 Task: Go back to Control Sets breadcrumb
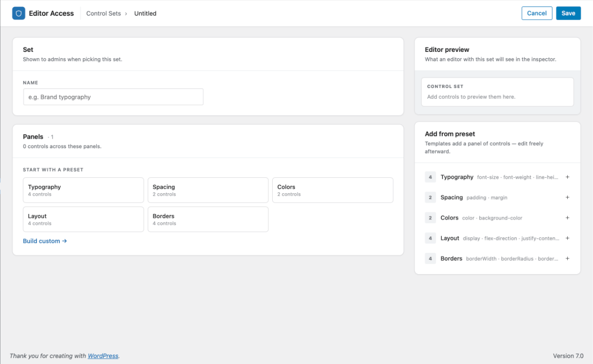(x=103, y=13)
